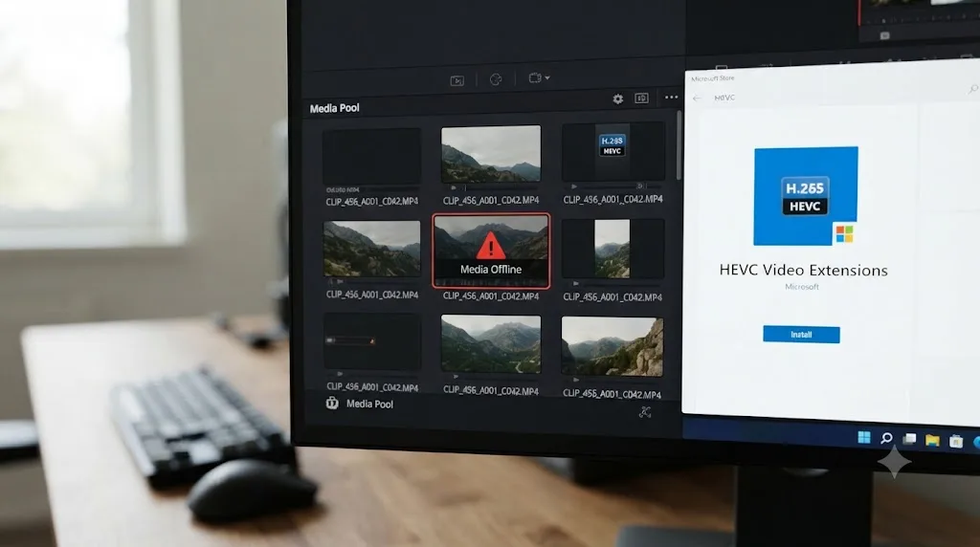Toggle the Media Pool panel layout icon
Viewport: 980px width, 547px height.
tap(641, 98)
